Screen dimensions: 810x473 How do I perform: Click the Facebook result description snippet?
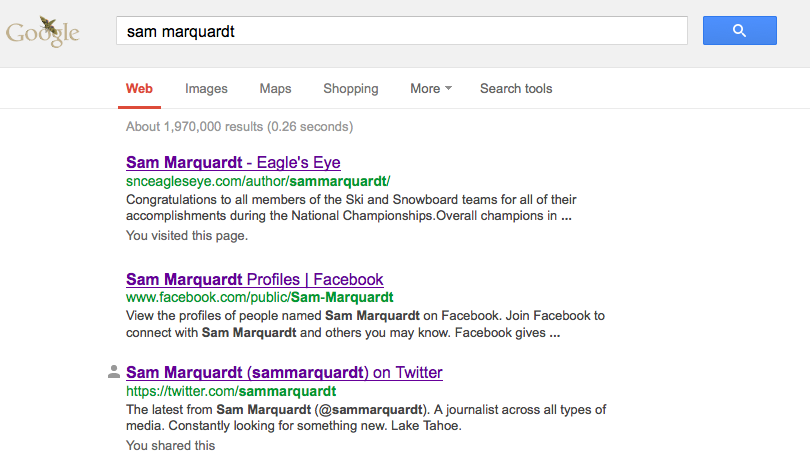pyautogui.click(x=365, y=324)
